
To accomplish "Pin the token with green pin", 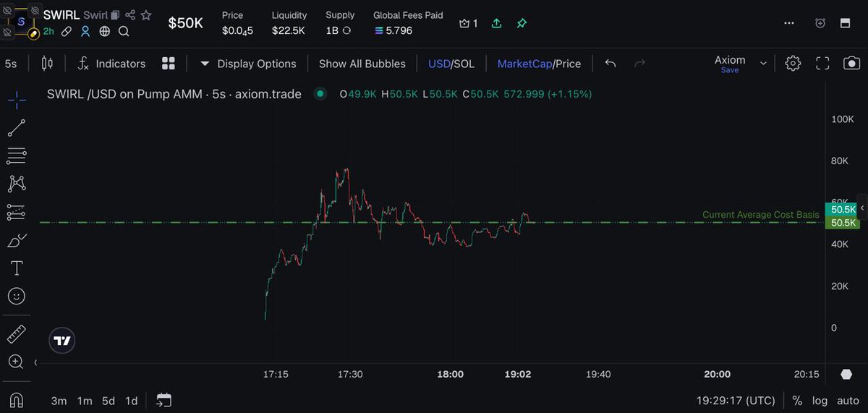I will 522,23.
